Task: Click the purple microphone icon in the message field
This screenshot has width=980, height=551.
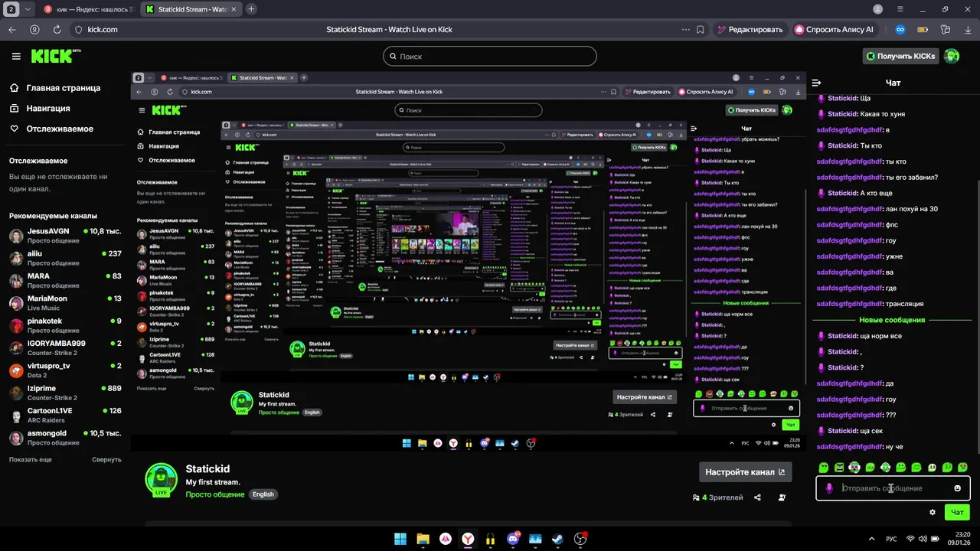Action: (x=829, y=488)
